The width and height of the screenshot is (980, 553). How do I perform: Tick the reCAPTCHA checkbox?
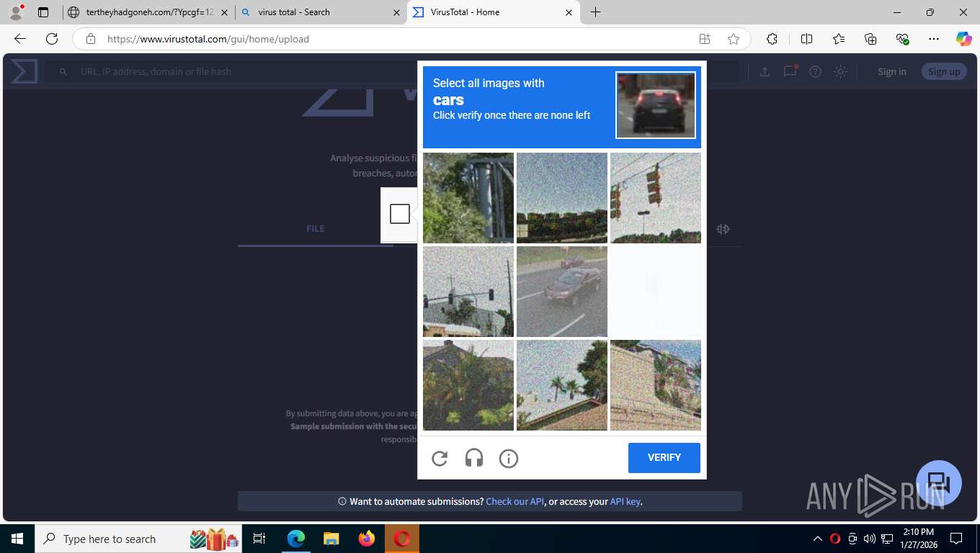(x=400, y=214)
